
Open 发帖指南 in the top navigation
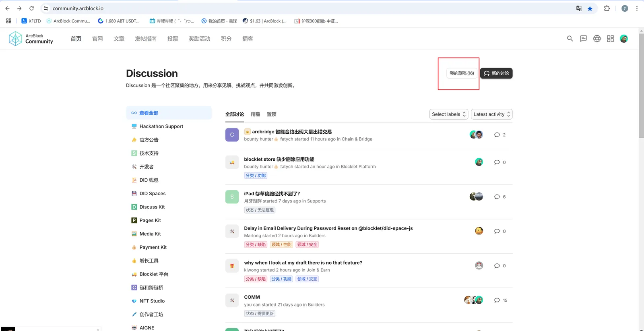click(x=146, y=39)
